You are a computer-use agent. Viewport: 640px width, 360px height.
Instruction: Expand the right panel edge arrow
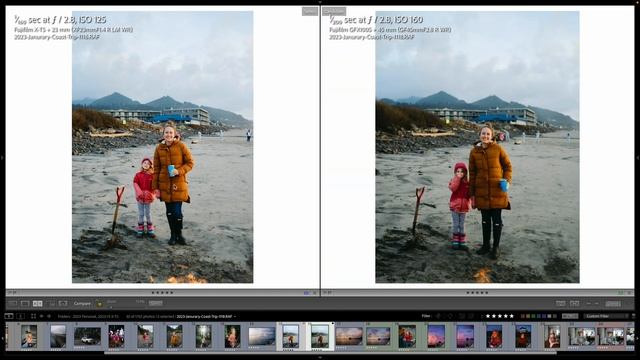coord(638,157)
